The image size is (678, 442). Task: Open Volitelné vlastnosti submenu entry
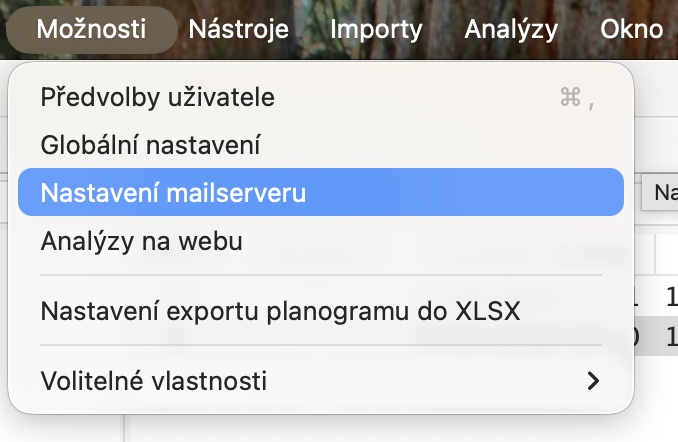pos(321,381)
